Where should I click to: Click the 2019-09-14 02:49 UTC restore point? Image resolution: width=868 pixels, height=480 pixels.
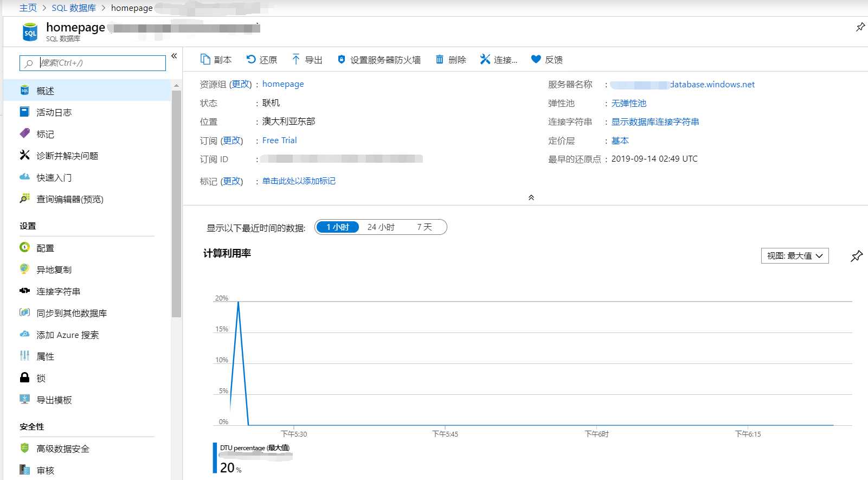654,159
